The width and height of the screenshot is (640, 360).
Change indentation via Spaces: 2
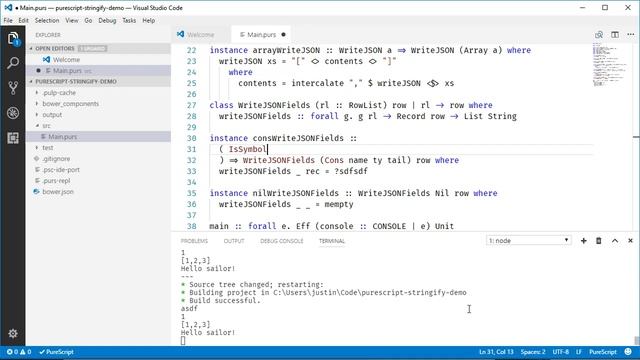point(533,352)
